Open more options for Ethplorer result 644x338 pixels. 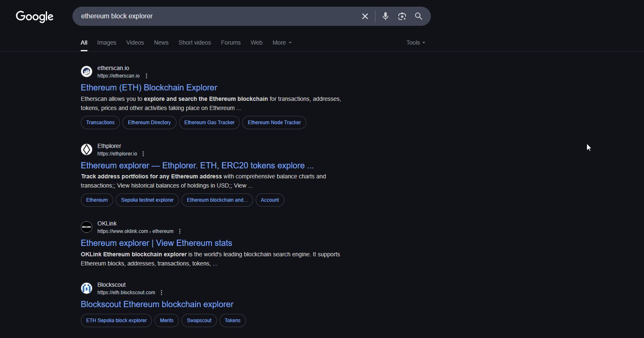point(143,154)
